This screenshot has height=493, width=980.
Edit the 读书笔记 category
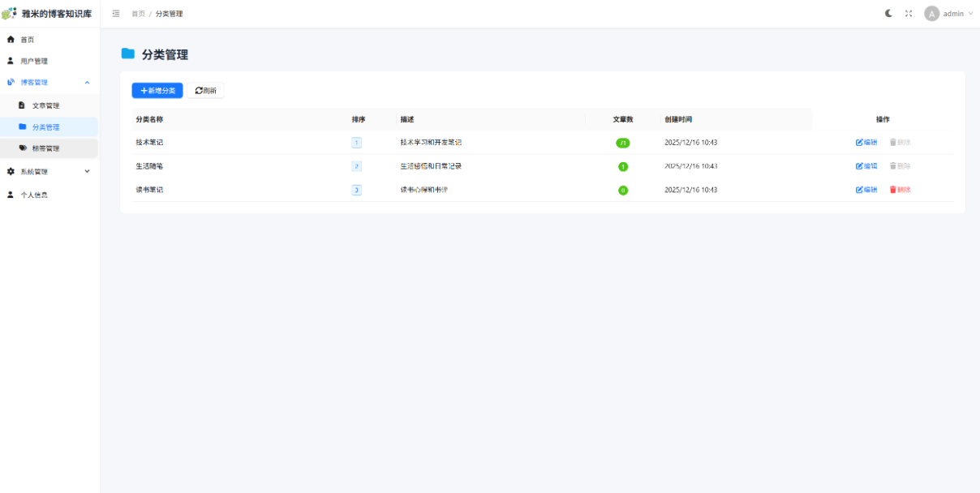coord(866,190)
